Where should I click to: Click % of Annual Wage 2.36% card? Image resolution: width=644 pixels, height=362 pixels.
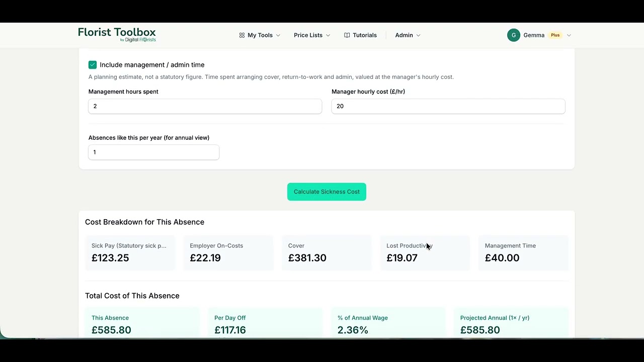point(388,323)
